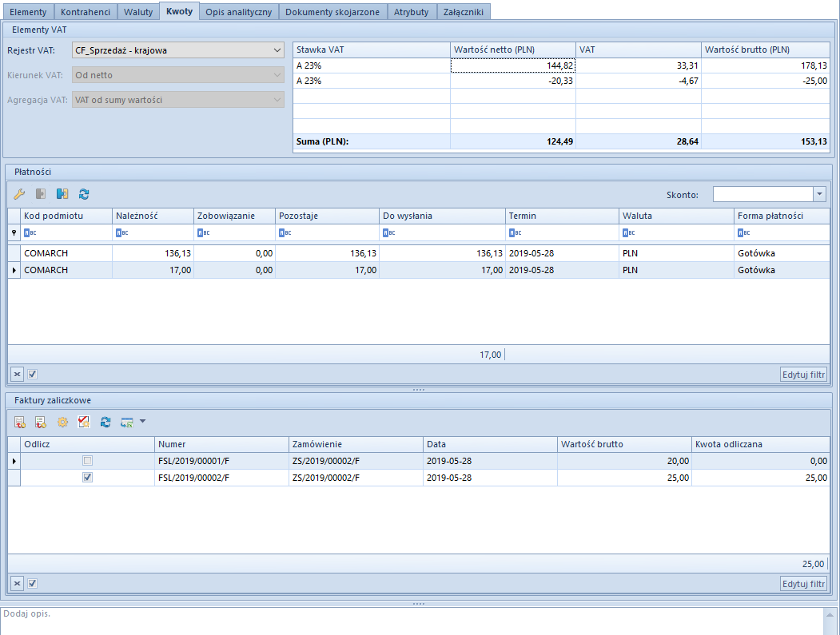Image resolution: width=840 pixels, height=635 pixels.
Task: Click the ABC filter icon under Kod podmiotu
Action: [30, 233]
